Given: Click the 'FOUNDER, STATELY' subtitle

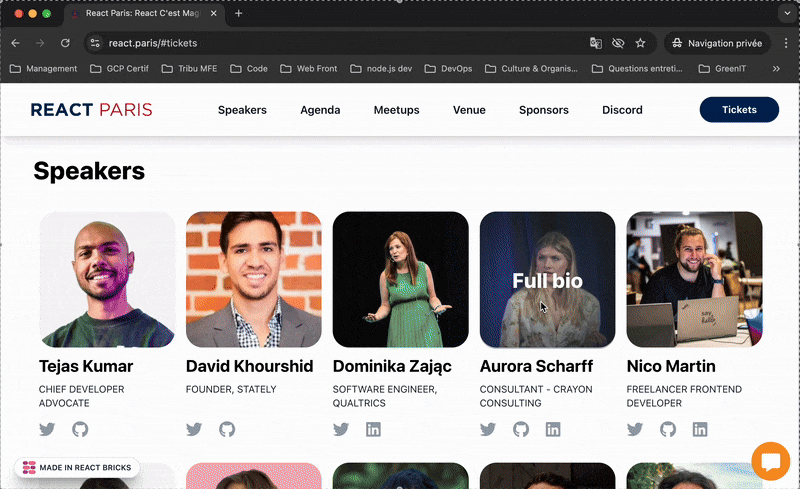Looking at the screenshot, I should point(231,389).
